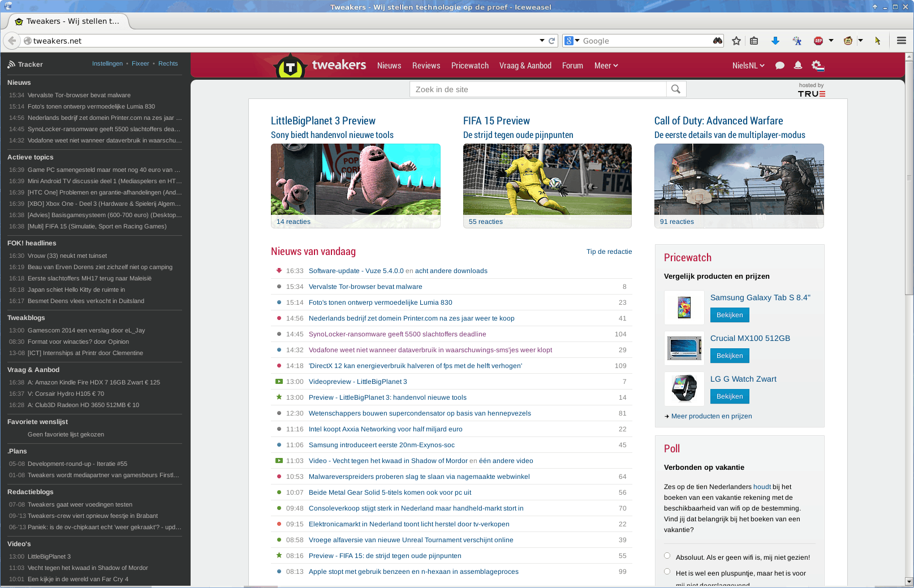The image size is (914, 588).
Task: Open messages speech bubble icon
Action: point(780,66)
